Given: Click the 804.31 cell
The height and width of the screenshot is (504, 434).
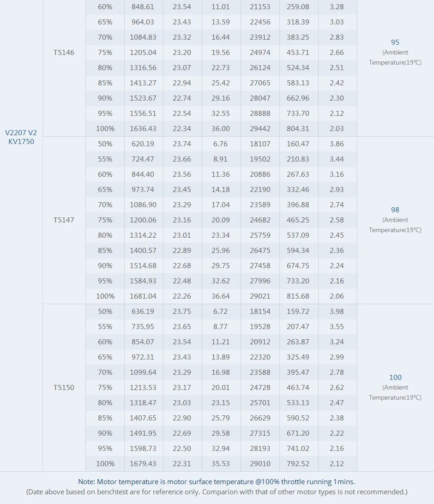Looking at the screenshot, I should tap(299, 129).
